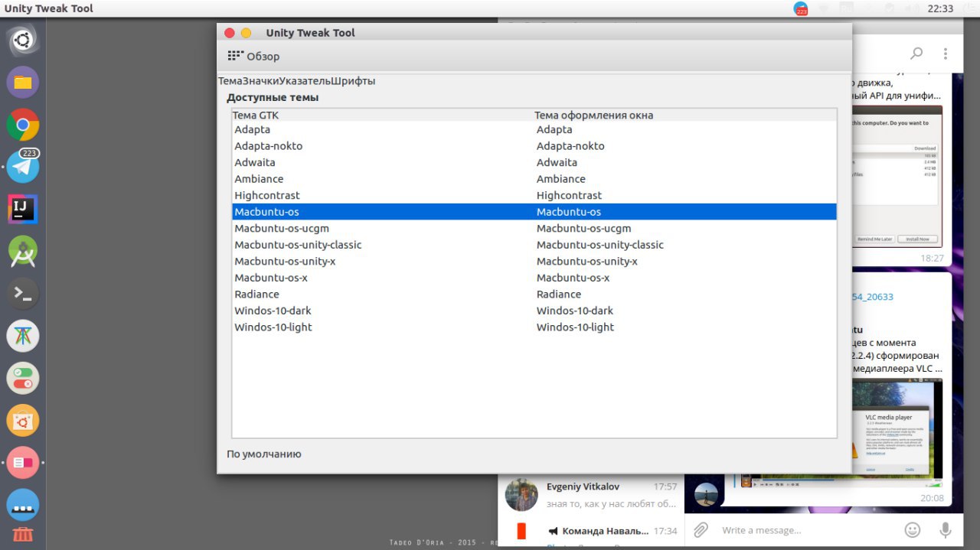Click the Write a message field
The height and width of the screenshot is (550, 980).
tap(808, 530)
